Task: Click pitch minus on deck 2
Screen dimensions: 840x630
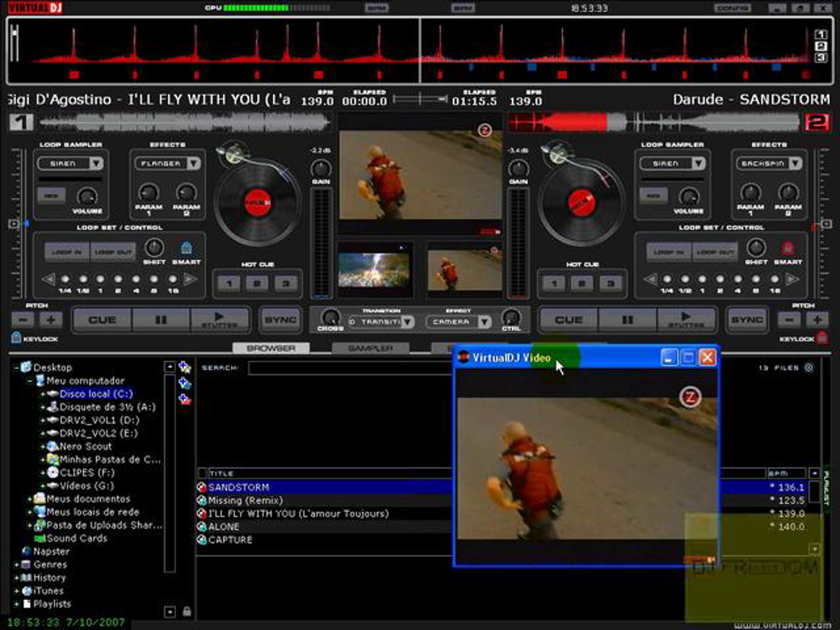Action: (x=789, y=320)
